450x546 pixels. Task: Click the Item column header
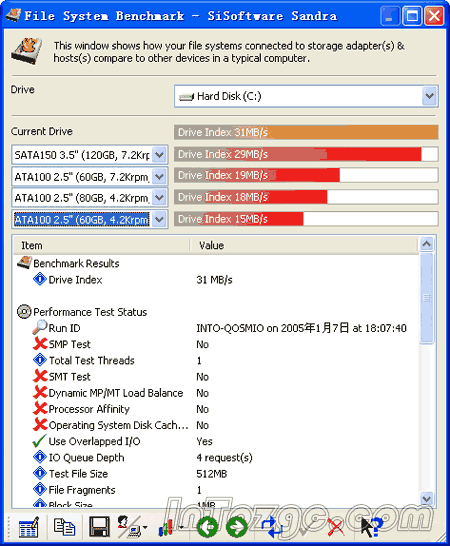(102, 245)
